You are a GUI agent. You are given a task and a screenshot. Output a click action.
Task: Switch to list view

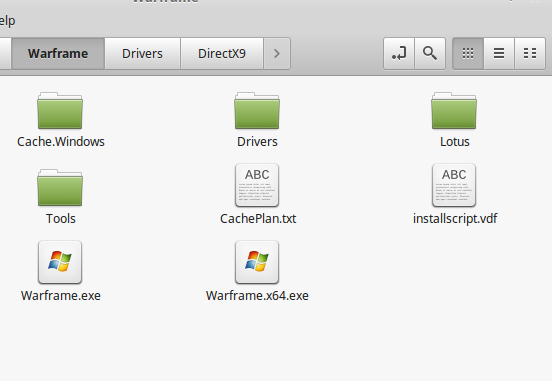coord(499,54)
